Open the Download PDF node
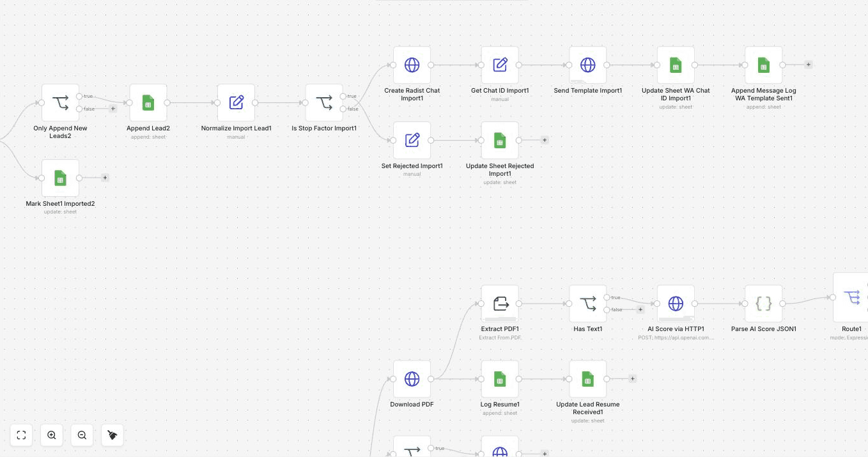Screen dimensions: 868x457 [x=412, y=378]
